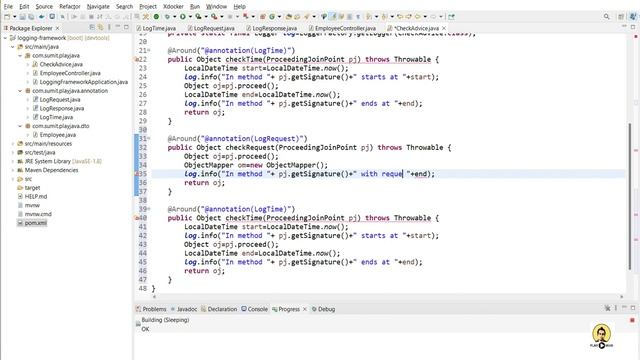The image size is (640, 360).
Task: Click the Open Perspective icon
Action: 621,17
